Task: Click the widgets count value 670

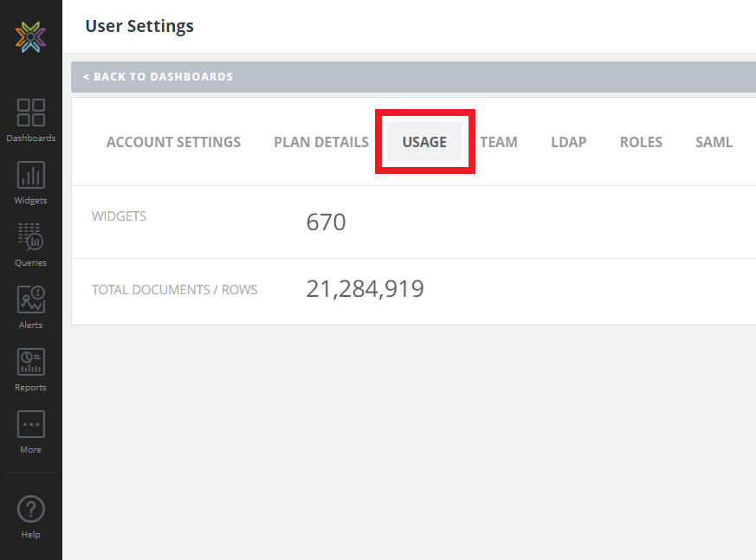Action: (x=326, y=222)
